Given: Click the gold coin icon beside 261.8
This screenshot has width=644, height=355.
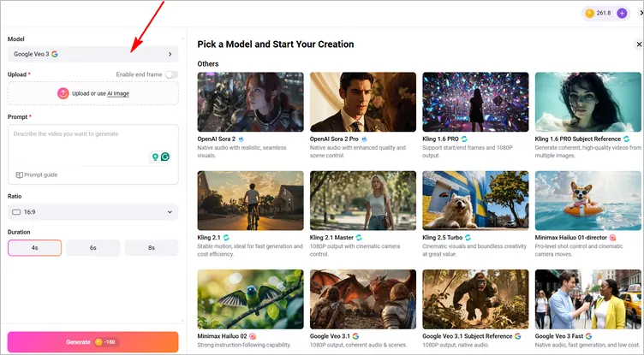Looking at the screenshot, I should pos(590,13).
